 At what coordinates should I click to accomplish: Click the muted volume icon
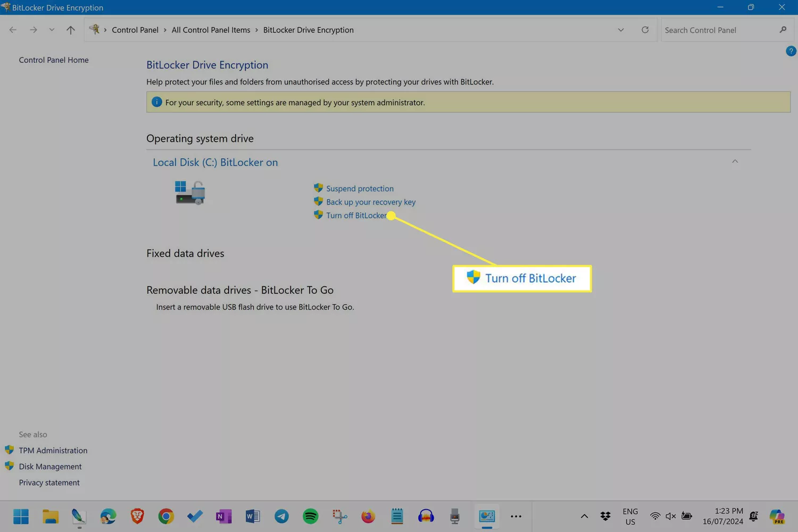671,516
